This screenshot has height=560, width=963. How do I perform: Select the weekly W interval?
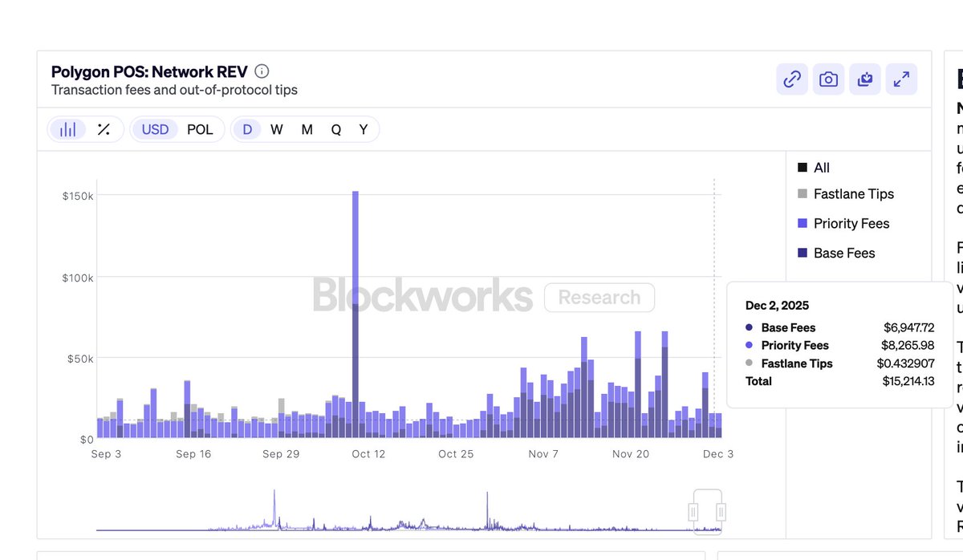coord(276,129)
